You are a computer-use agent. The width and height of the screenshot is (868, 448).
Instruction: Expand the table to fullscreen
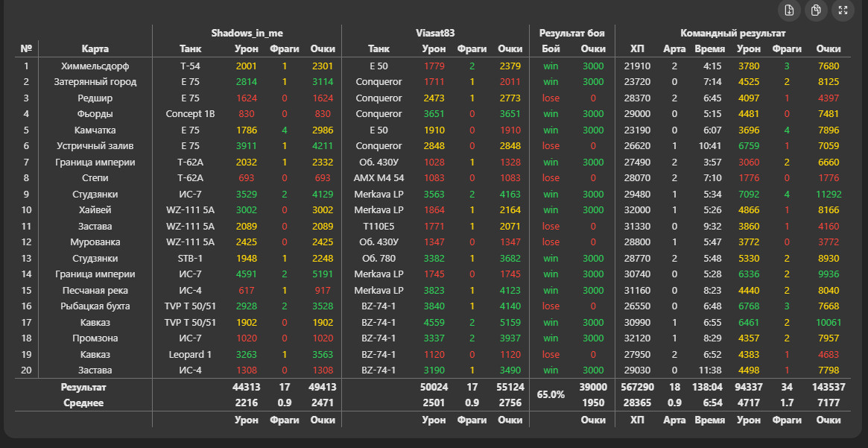[x=843, y=10]
